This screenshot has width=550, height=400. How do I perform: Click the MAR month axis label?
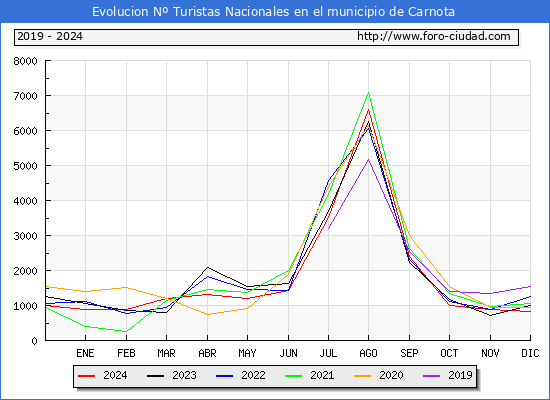(166, 353)
